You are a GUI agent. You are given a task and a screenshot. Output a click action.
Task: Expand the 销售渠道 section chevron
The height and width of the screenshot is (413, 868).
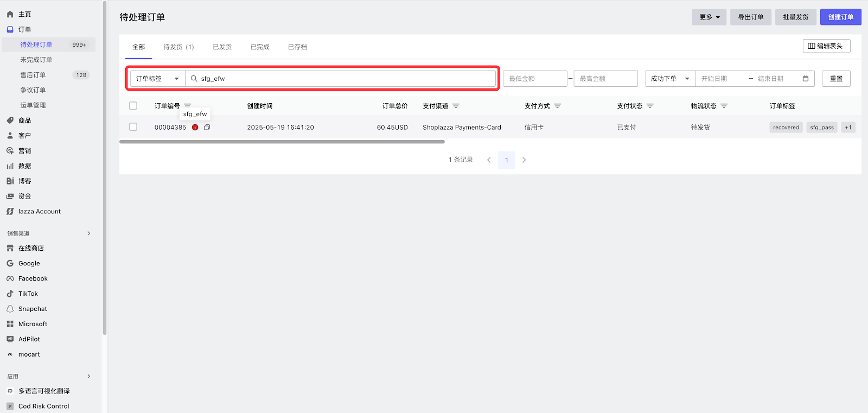point(89,233)
